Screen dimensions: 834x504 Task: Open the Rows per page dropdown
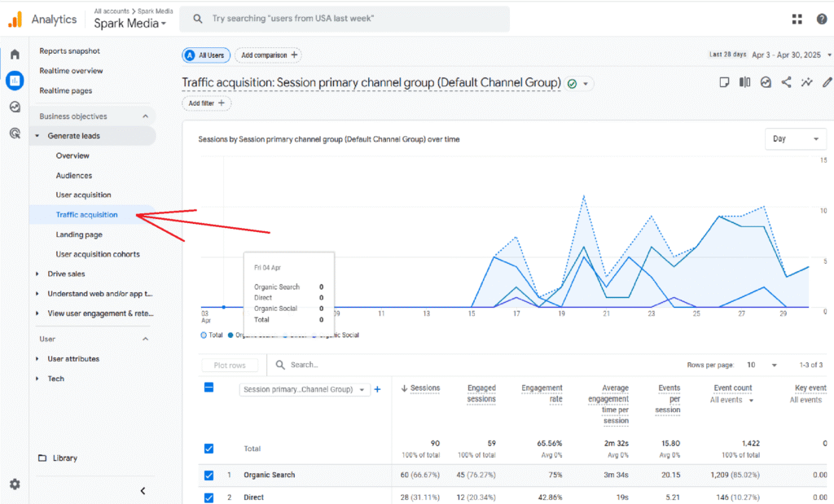[x=762, y=365]
